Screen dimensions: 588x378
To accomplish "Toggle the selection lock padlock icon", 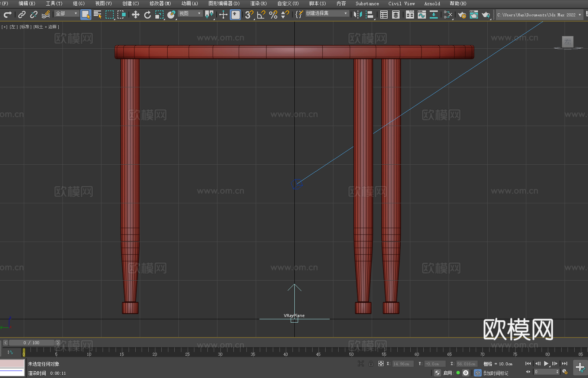I will click(371, 364).
